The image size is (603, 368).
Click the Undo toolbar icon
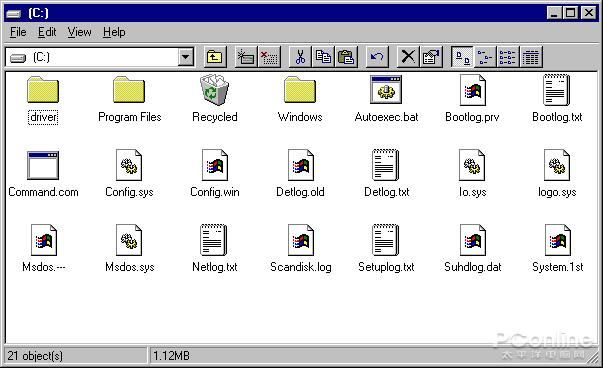tap(377, 57)
